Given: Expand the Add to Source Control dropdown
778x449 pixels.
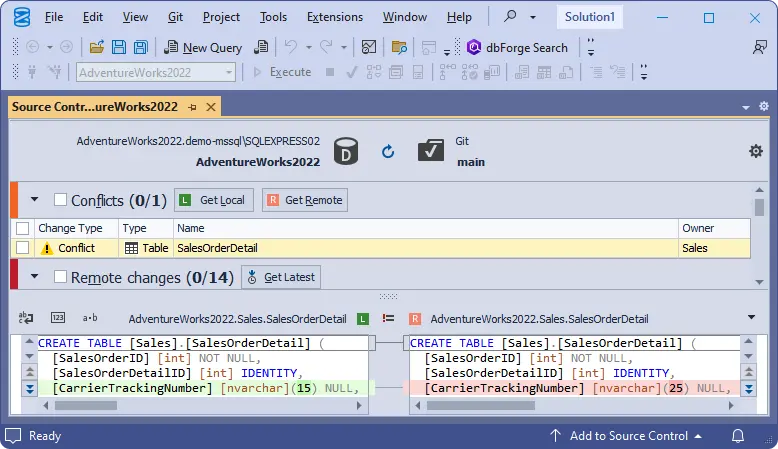Looking at the screenshot, I should tap(697, 436).
